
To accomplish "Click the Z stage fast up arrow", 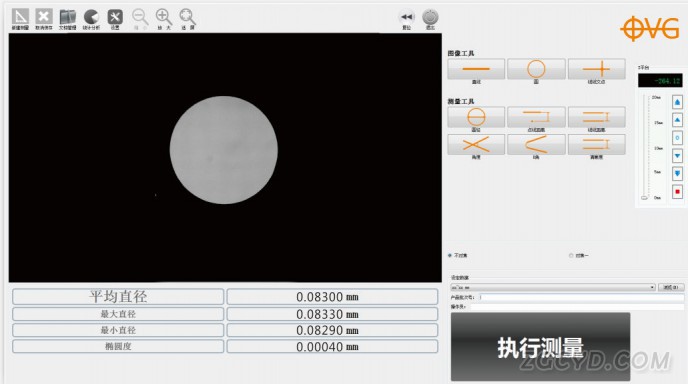I will point(677,102).
